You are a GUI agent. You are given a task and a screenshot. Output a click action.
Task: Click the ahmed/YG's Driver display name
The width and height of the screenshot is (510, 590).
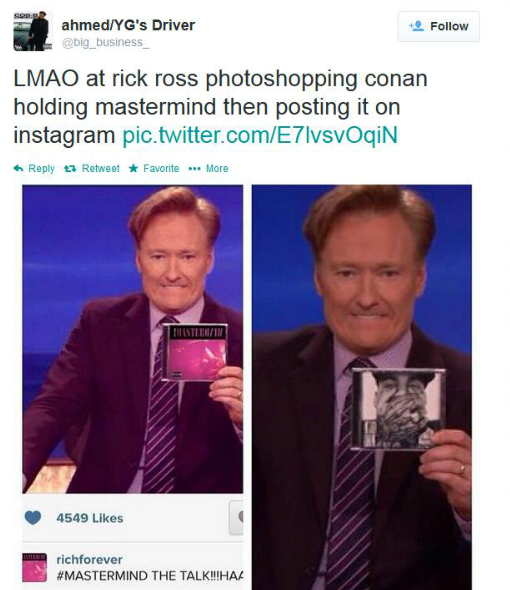coord(128,25)
